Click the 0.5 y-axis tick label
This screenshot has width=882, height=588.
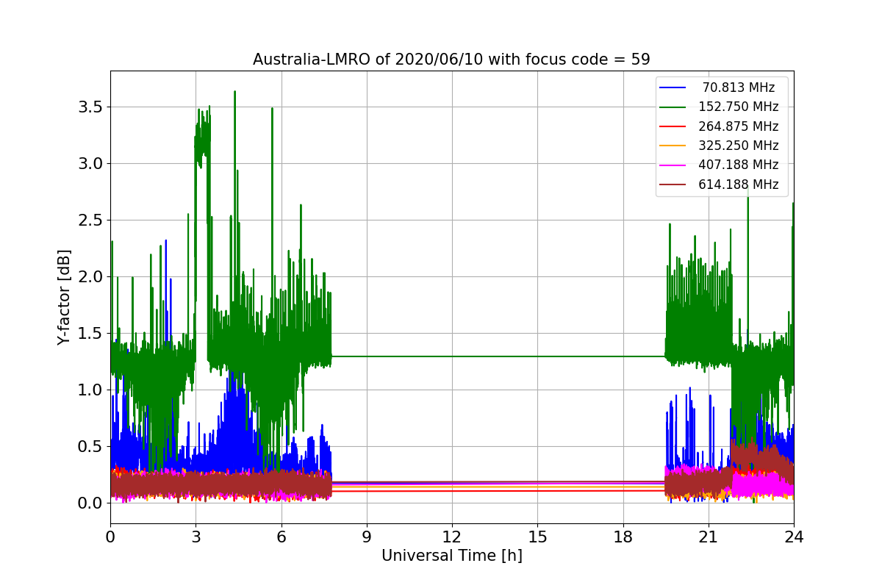click(x=90, y=447)
